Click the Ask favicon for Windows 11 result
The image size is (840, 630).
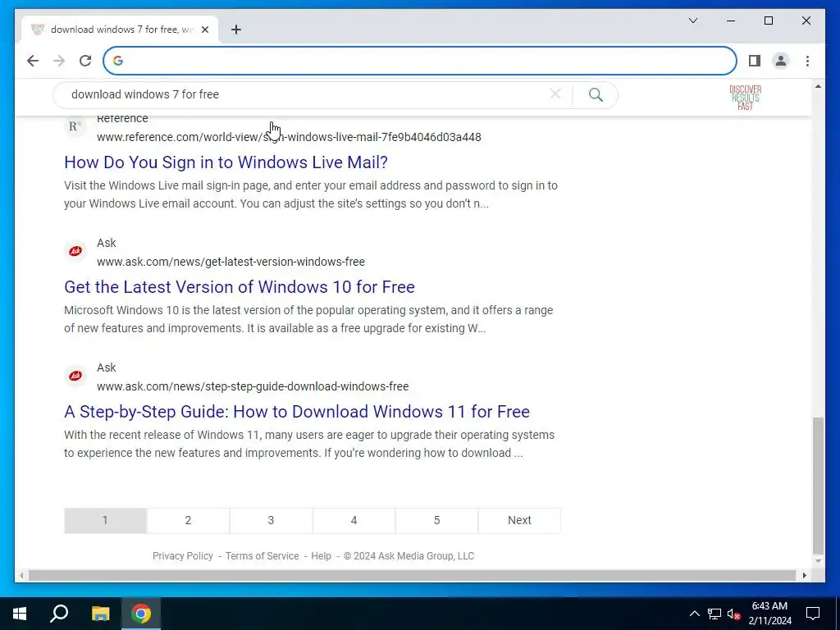click(x=75, y=376)
